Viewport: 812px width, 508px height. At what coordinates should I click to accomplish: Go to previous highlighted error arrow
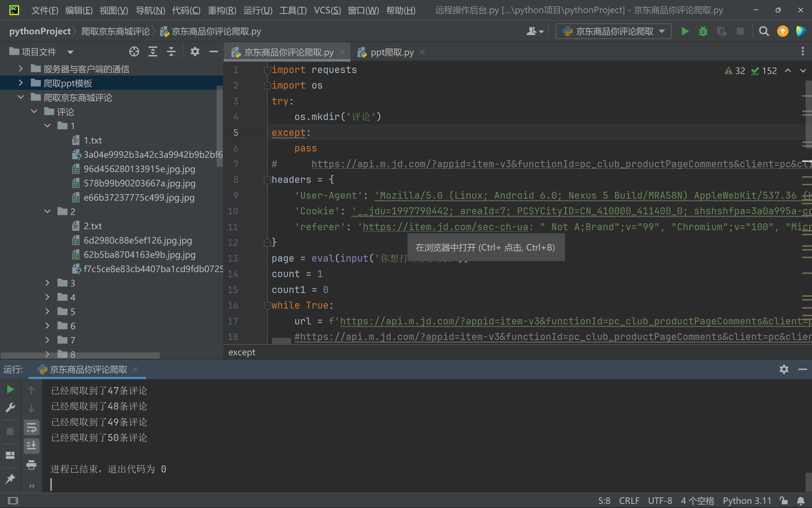click(788, 70)
